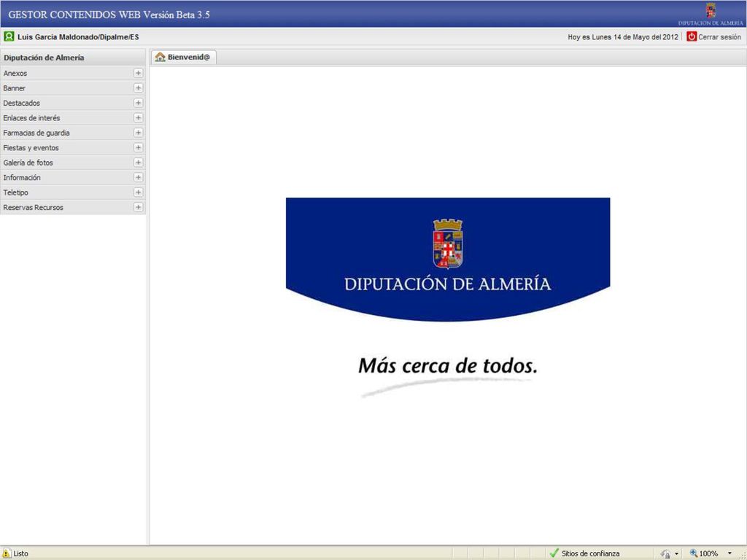The width and height of the screenshot is (747, 560).
Task: Expand the Banner section plus button
Action: (x=138, y=87)
